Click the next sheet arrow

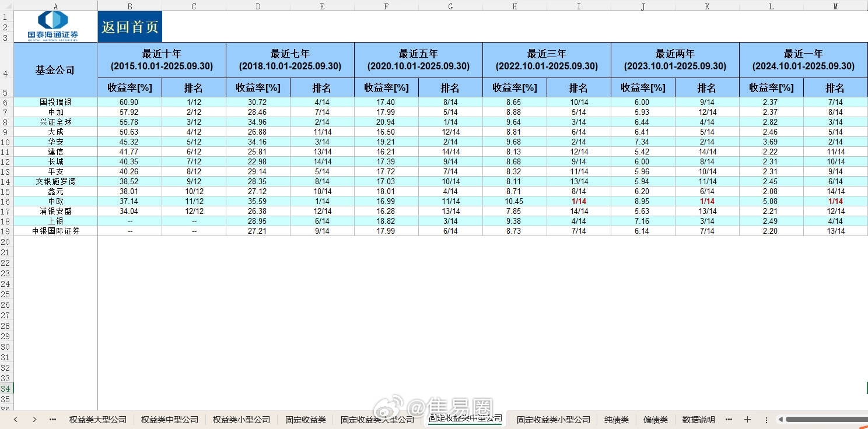pos(34,419)
